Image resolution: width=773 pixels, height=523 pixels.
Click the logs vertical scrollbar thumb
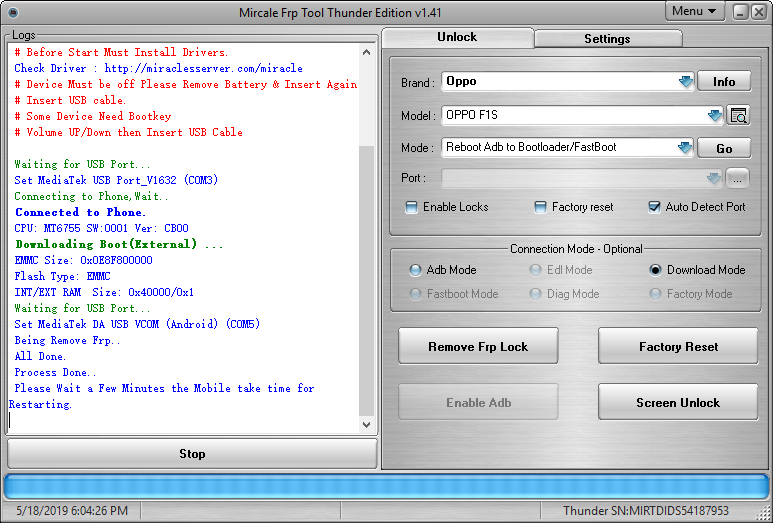366,281
